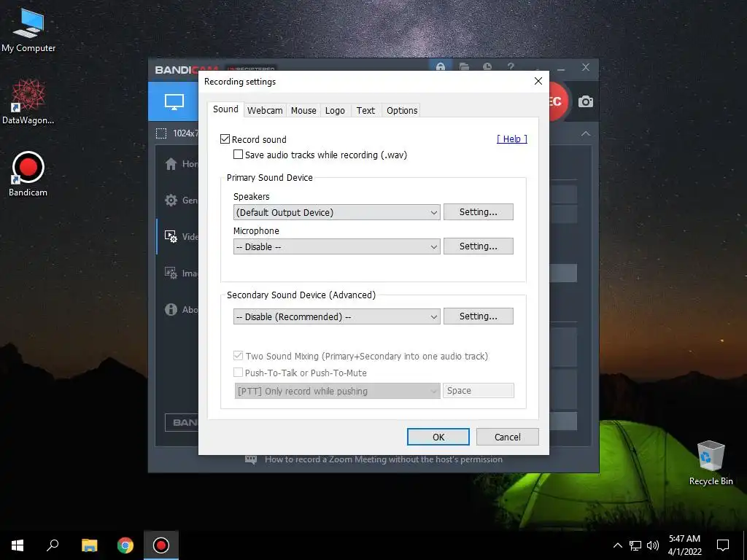Click the Speakers Setting... button
Screen dimensions: 747x560
[479, 212]
